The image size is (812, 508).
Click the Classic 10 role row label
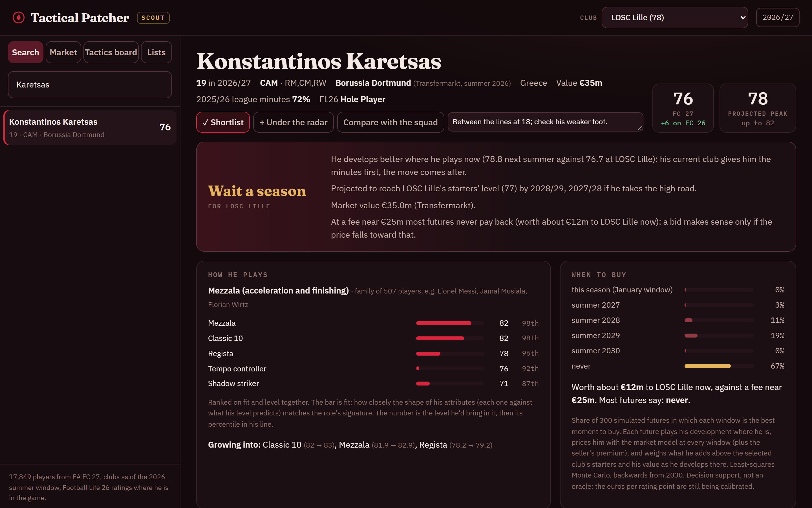point(225,338)
